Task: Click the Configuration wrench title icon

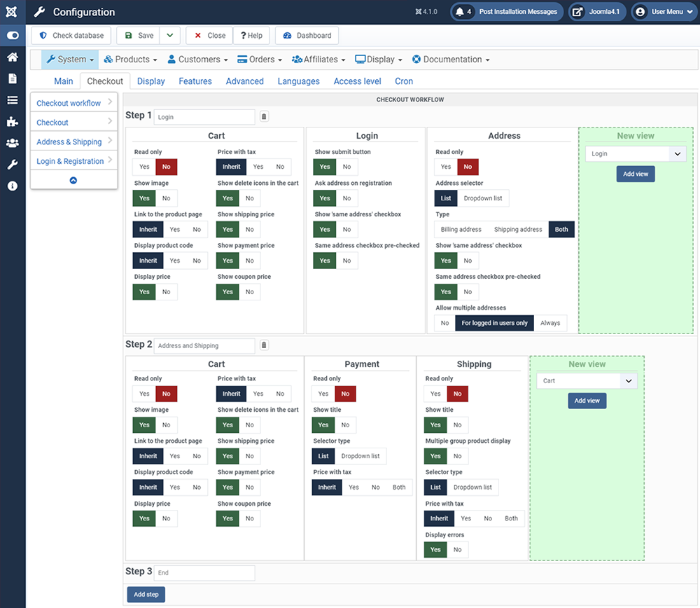Action: pos(40,12)
